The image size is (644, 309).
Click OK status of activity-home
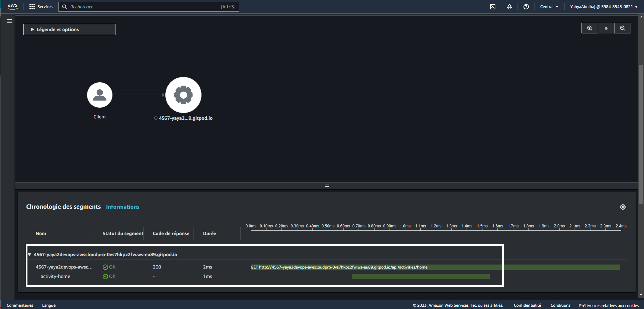109,276
